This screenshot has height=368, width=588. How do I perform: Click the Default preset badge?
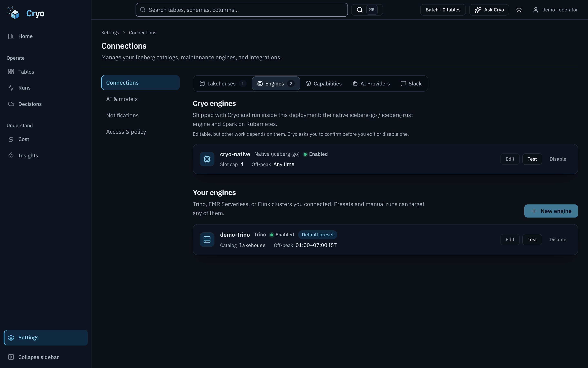tap(317, 235)
